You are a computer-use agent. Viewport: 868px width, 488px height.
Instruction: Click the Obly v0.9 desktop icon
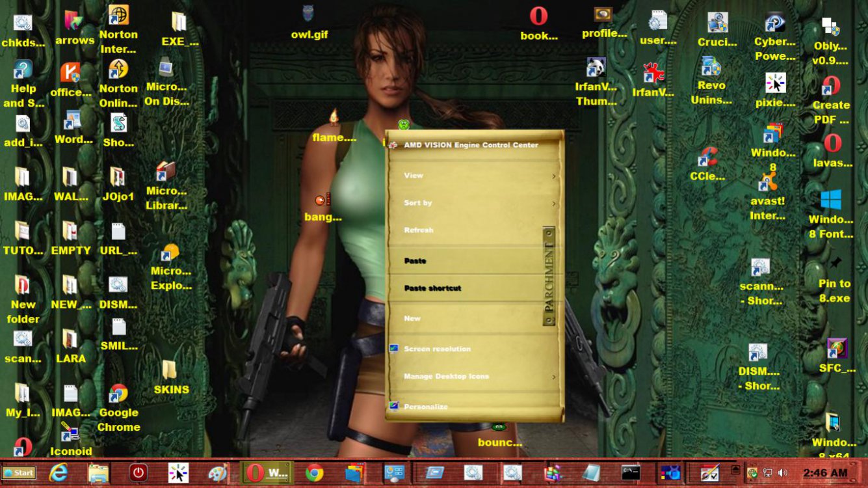click(x=830, y=42)
